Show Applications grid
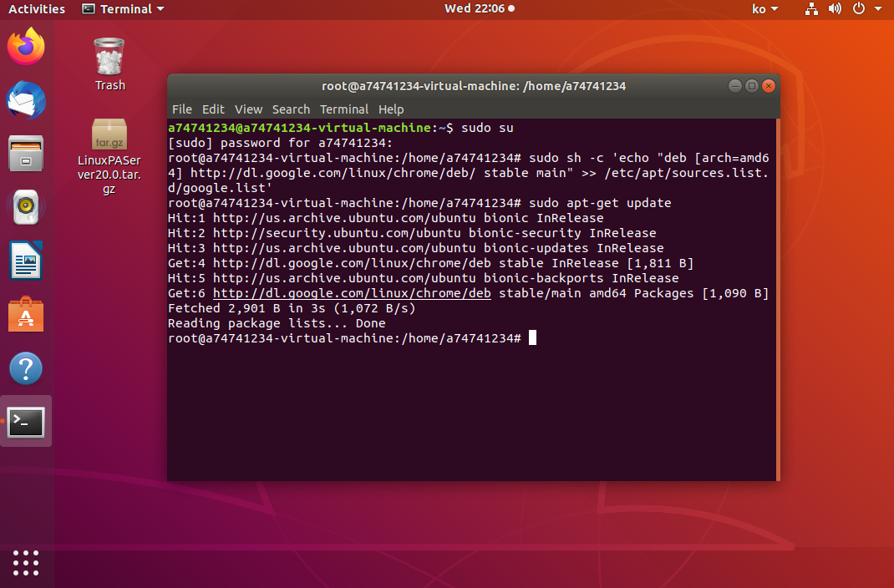The image size is (894, 588). click(26, 563)
